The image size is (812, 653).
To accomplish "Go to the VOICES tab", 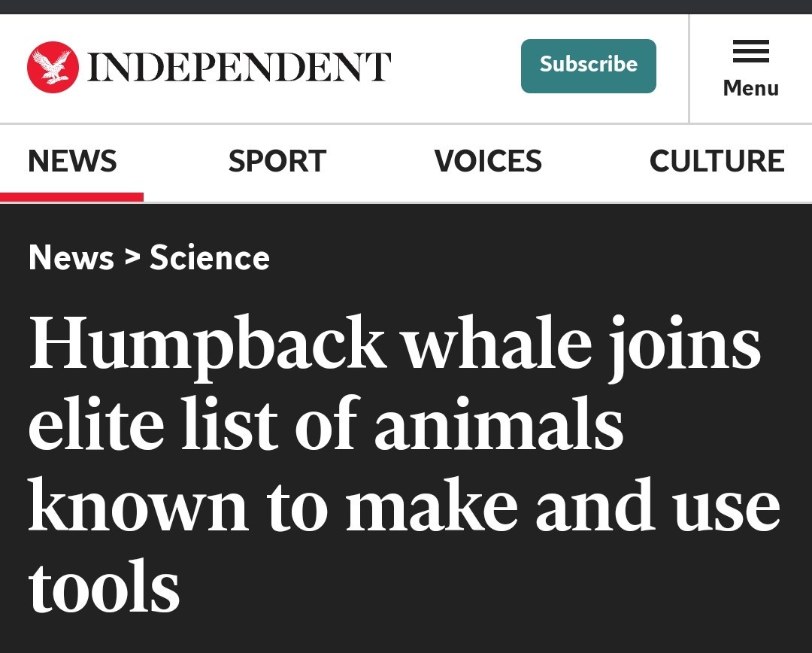I will coord(488,161).
